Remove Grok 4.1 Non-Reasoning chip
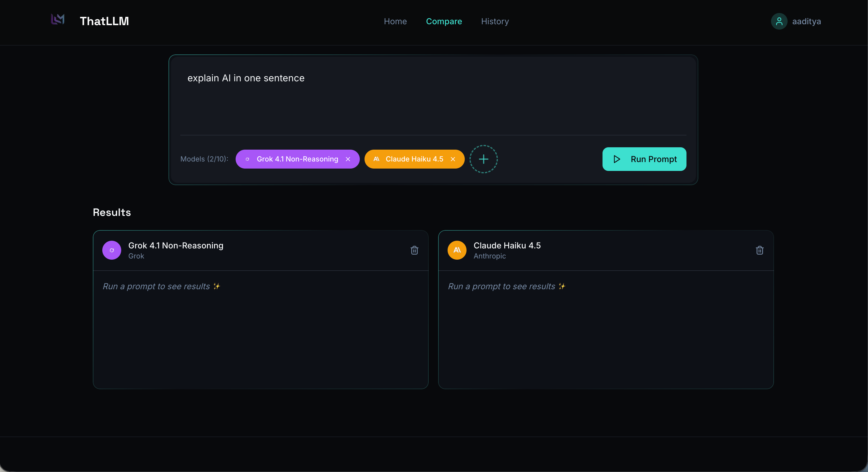Image resolution: width=868 pixels, height=472 pixels. pos(348,159)
